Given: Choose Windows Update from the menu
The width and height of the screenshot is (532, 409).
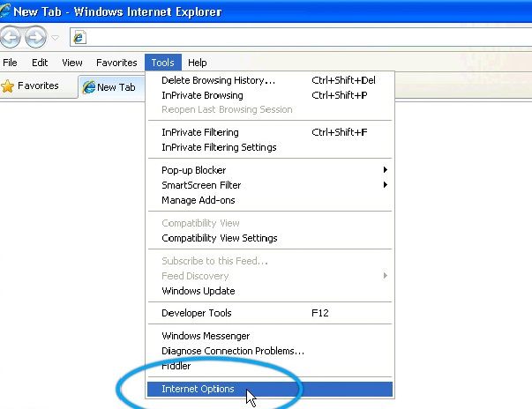Looking at the screenshot, I should click(270, 291).
